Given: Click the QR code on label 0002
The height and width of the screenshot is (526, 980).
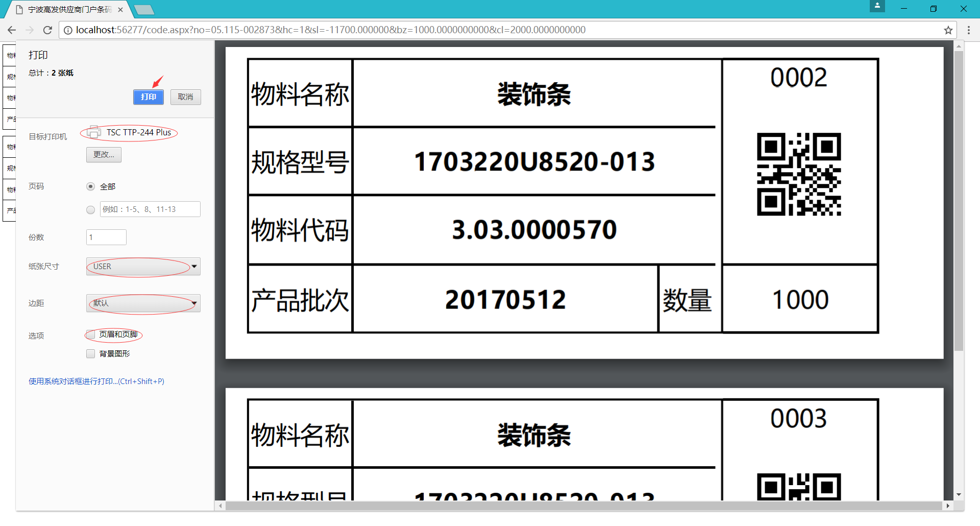Looking at the screenshot, I should coord(799,174).
